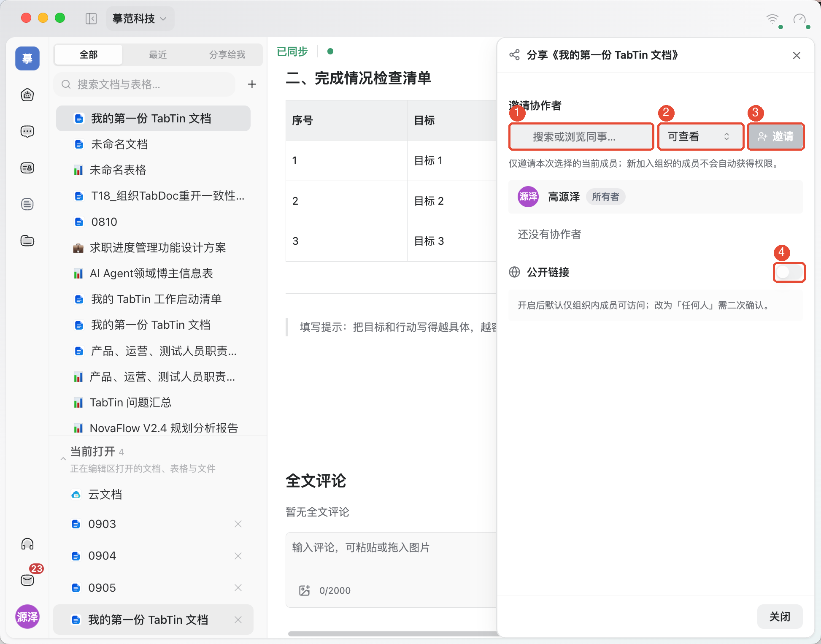Open NovaFlow V2.4 规划分析报告
Image resolution: width=821 pixels, height=644 pixels.
(153, 428)
